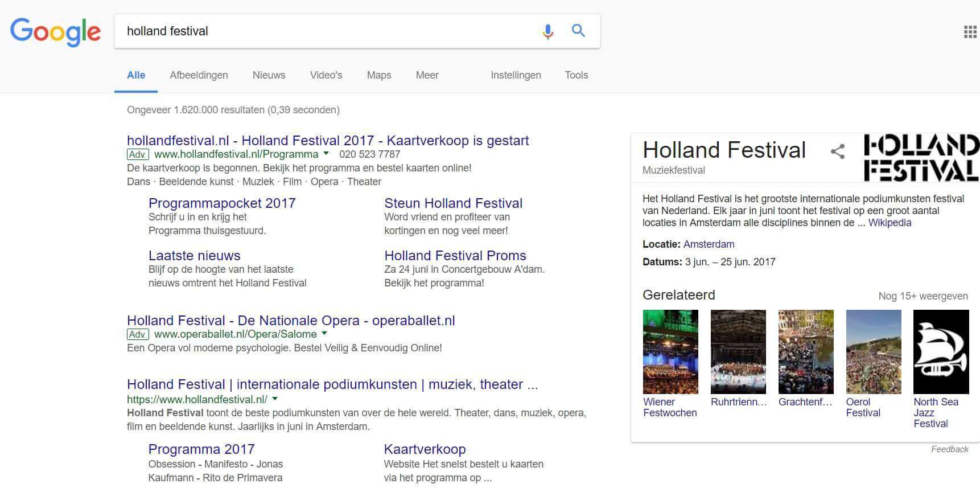Open the North Sea Jazz Festival text link

936,413
